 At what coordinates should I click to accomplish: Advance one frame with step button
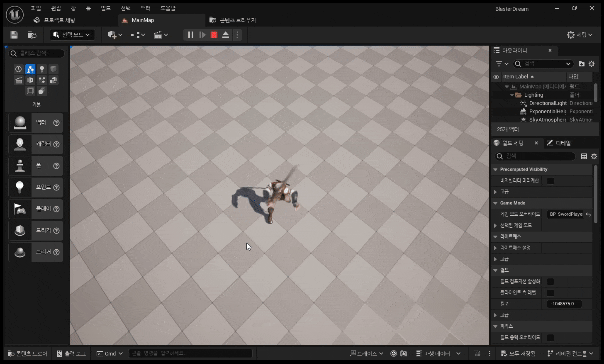click(x=202, y=35)
